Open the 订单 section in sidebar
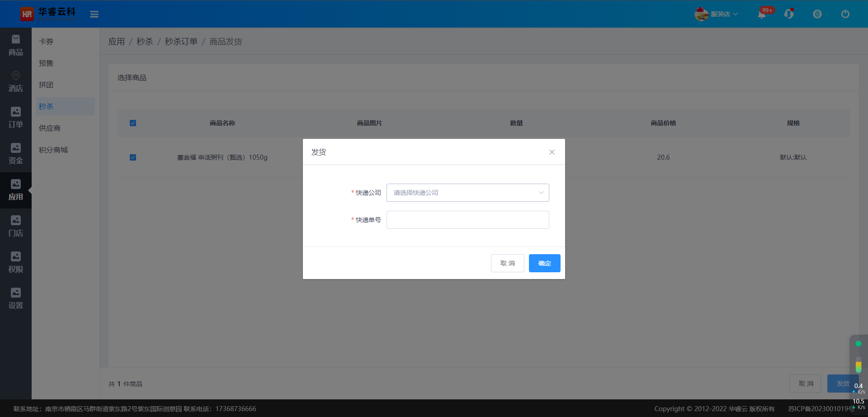The image size is (868, 417). pos(16,118)
